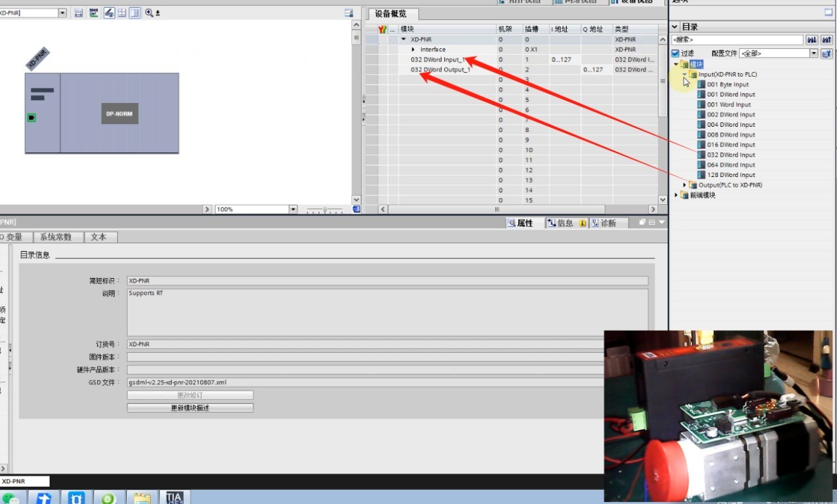Screen dimensions: 837x504
Task: Click the 类型 column header
Action: [x=635, y=29]
